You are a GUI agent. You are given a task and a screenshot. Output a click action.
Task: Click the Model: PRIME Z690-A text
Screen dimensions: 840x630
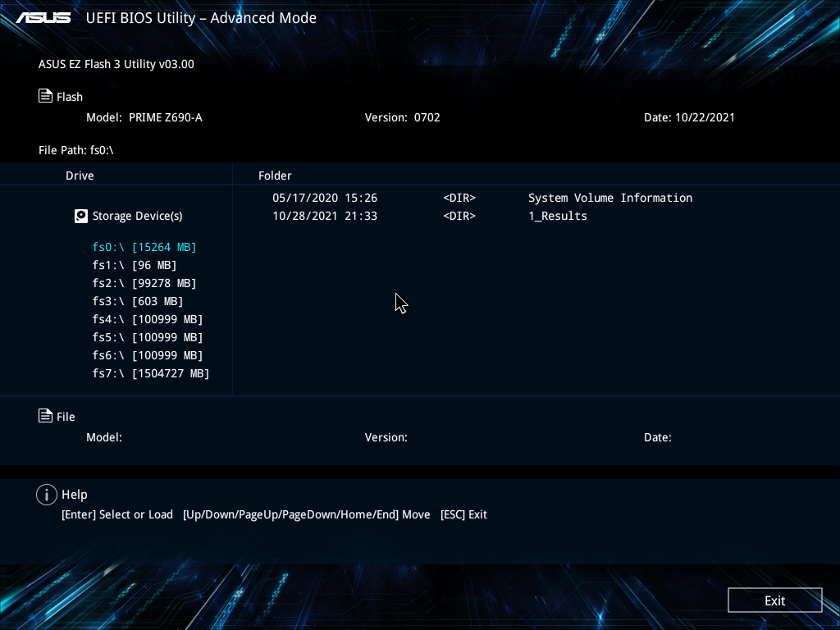144,117
